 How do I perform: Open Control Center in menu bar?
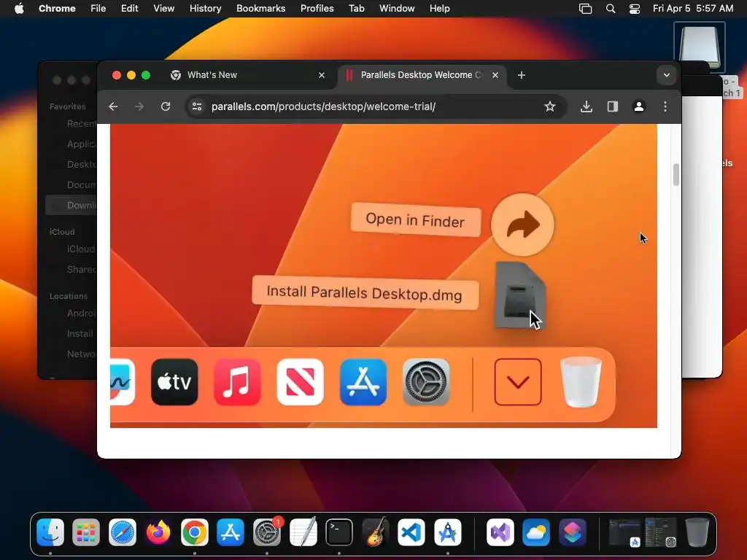pos(635,9)
